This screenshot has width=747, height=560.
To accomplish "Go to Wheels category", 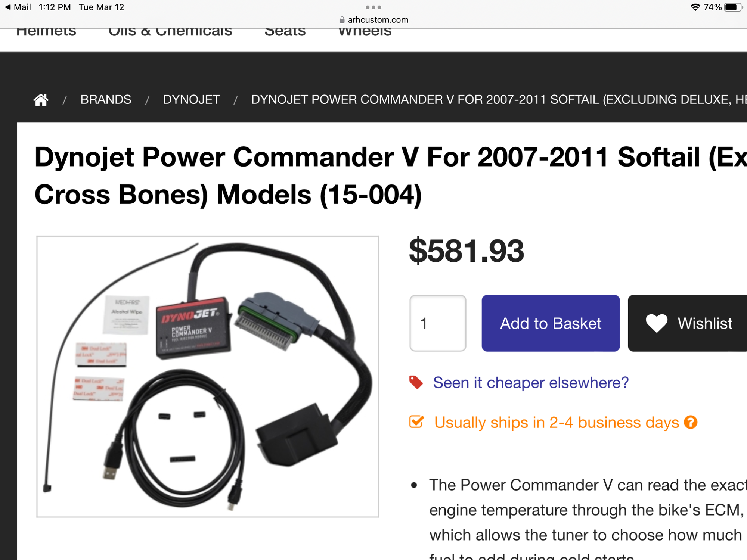I will (365, 31).
